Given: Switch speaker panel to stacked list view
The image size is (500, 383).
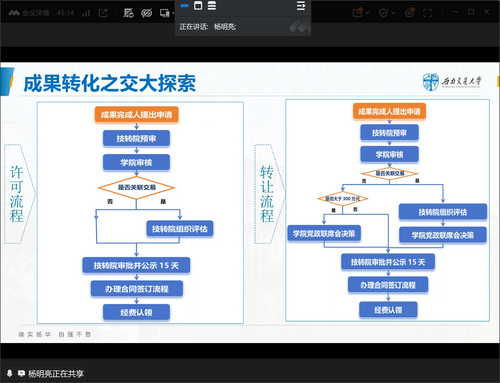Looking at the screenshot, I should (212, 5).
